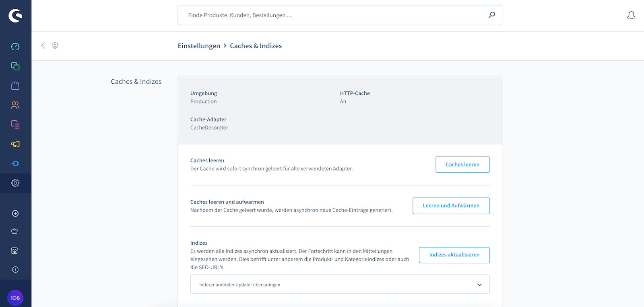The width and height of the screenshot is (644, 307).
Task: Show notifications via the bell icon
Action: (x=631, y=15)
